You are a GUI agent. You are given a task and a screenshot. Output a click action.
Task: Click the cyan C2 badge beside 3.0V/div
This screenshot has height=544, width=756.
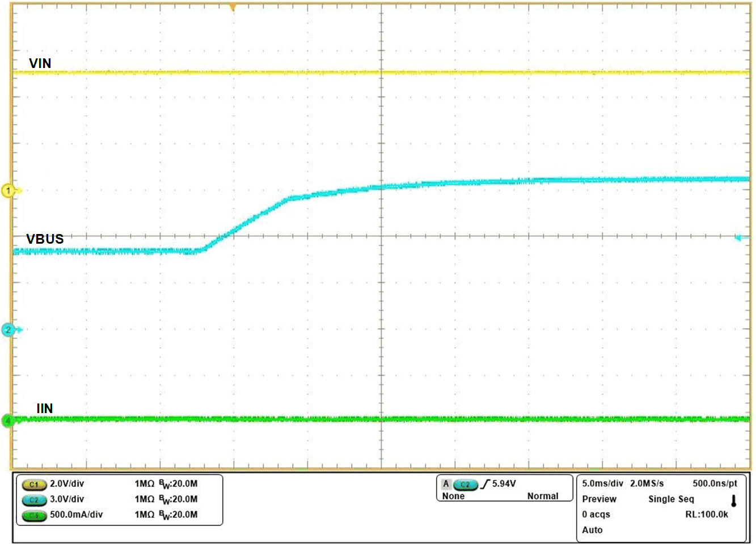click(x=34, y=500)
